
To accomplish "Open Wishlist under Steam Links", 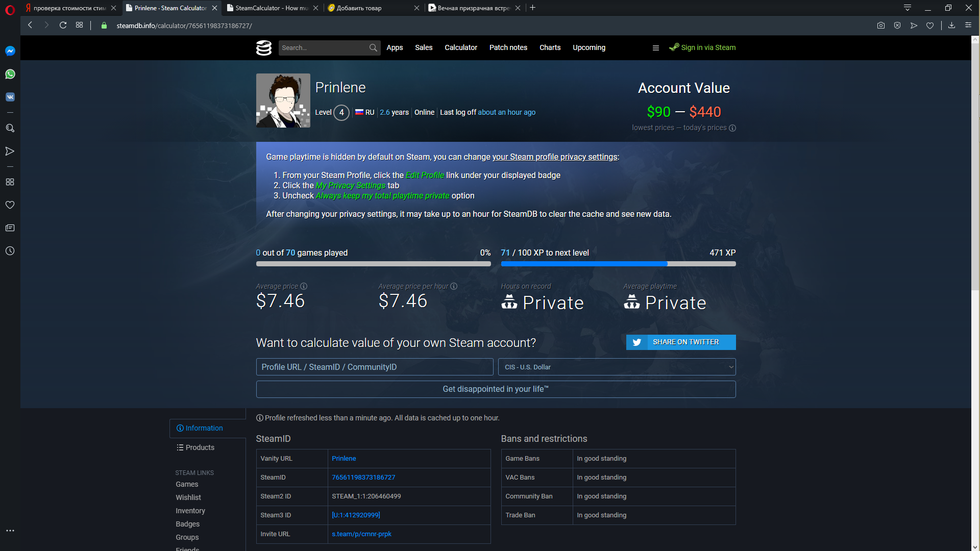I will [188, 497].
